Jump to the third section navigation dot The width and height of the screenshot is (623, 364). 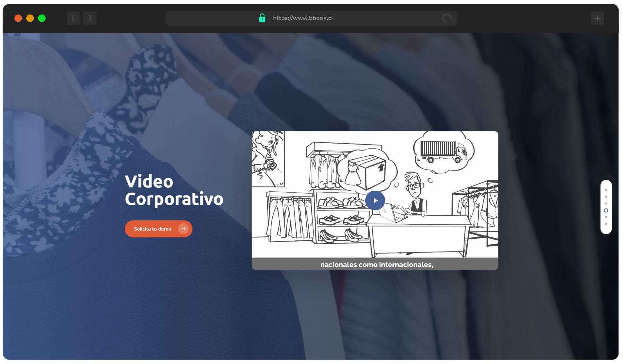click(606, 203)
